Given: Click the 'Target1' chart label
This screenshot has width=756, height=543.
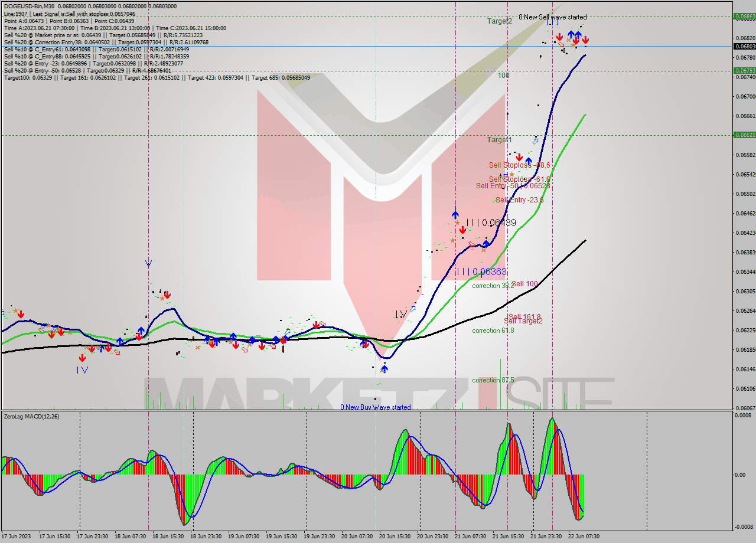Looking at the screenshot, I should point(500,140).
